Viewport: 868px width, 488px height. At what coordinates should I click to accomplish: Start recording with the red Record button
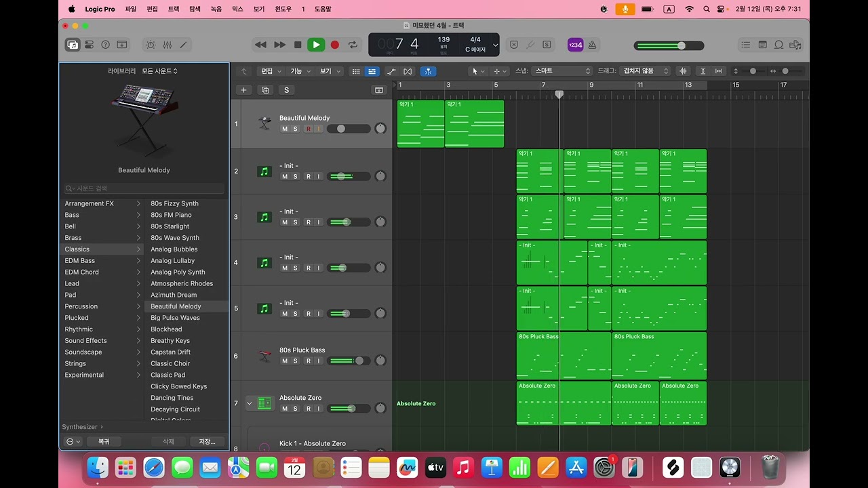(334, 45)
